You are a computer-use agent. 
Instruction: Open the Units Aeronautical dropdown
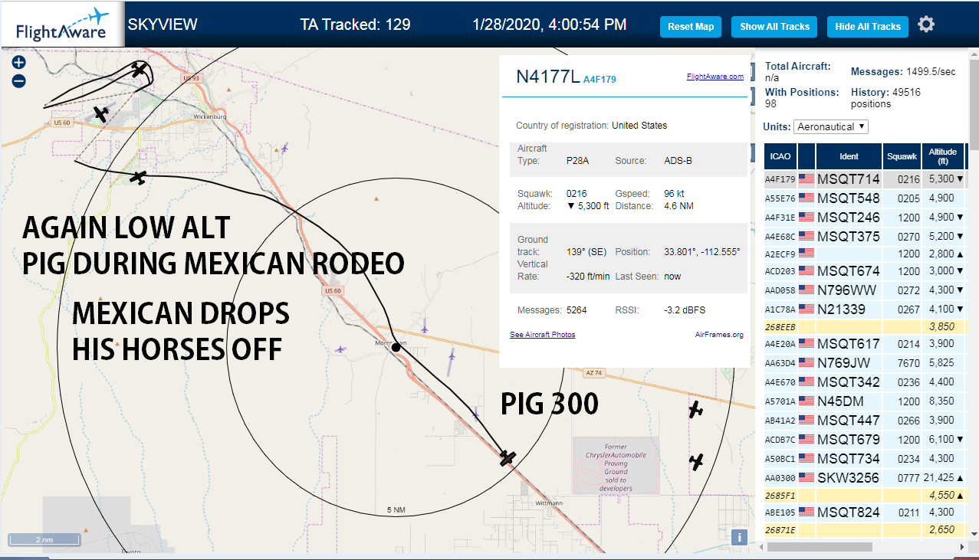(831, 126)
